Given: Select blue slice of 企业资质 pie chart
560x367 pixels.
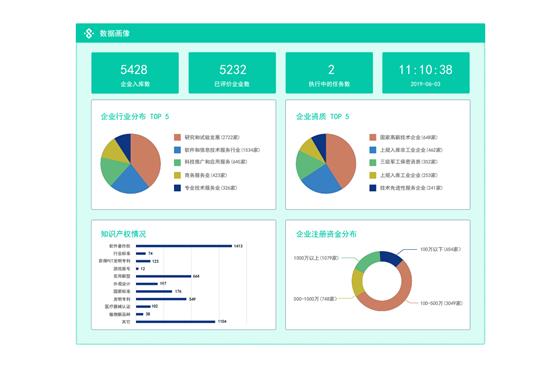Looking at the screenshot, I should [321, 180].
